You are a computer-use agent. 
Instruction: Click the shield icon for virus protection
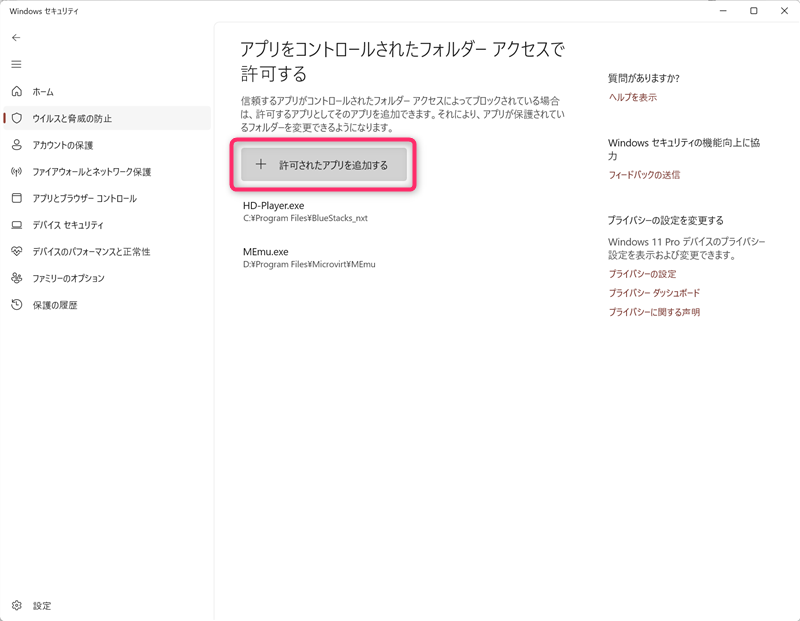point(17,118)
